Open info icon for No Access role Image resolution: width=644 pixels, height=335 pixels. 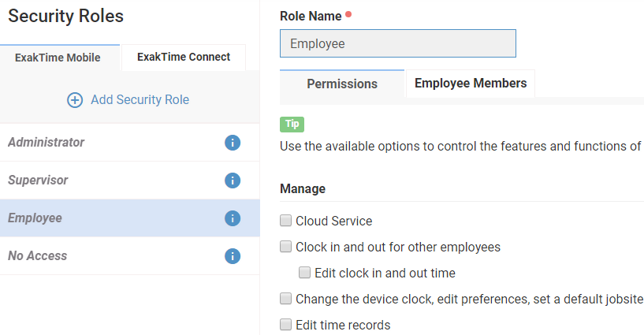click(x=233, y=256)
